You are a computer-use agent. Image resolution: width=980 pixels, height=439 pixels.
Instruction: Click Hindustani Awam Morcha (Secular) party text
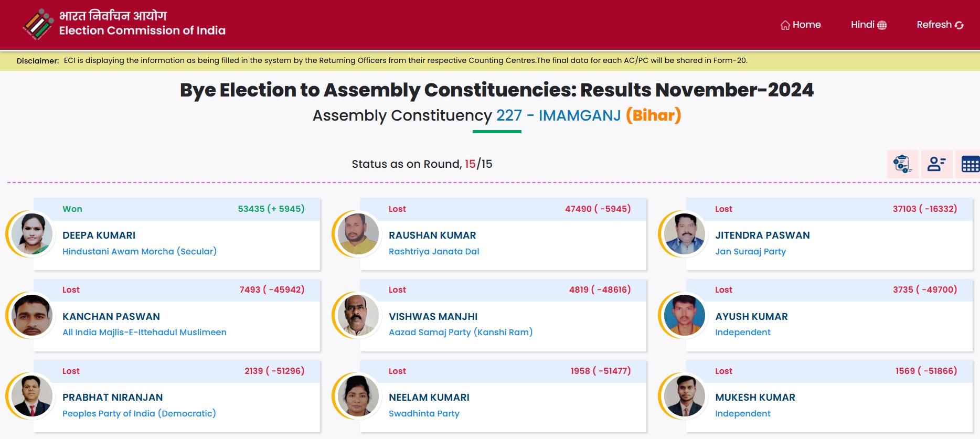point(140,251)
